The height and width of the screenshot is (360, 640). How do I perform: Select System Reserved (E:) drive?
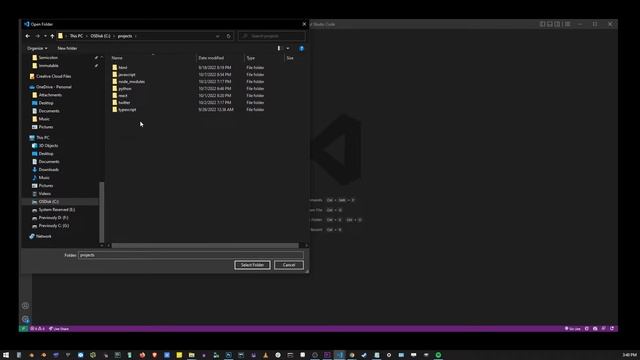57,209
